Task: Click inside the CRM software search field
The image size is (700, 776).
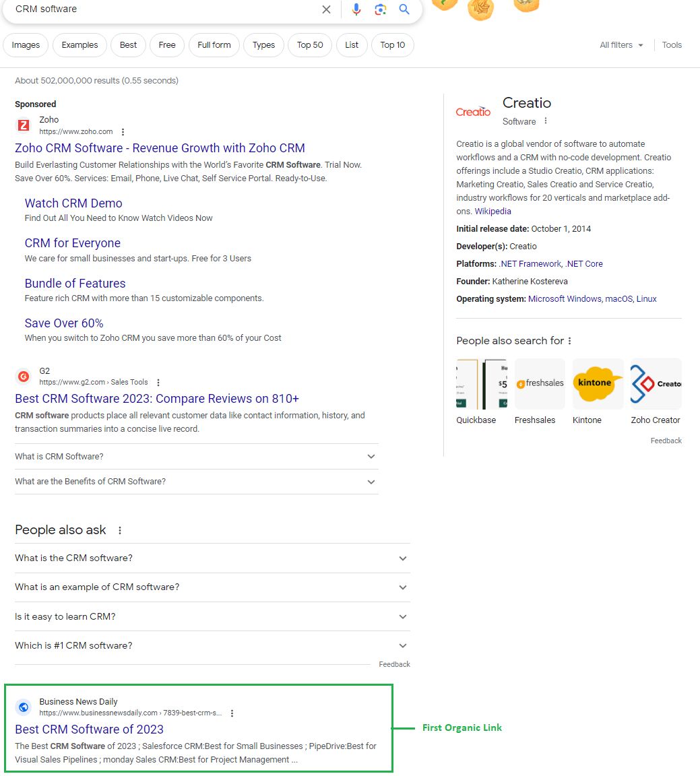Action: (135, 10)
